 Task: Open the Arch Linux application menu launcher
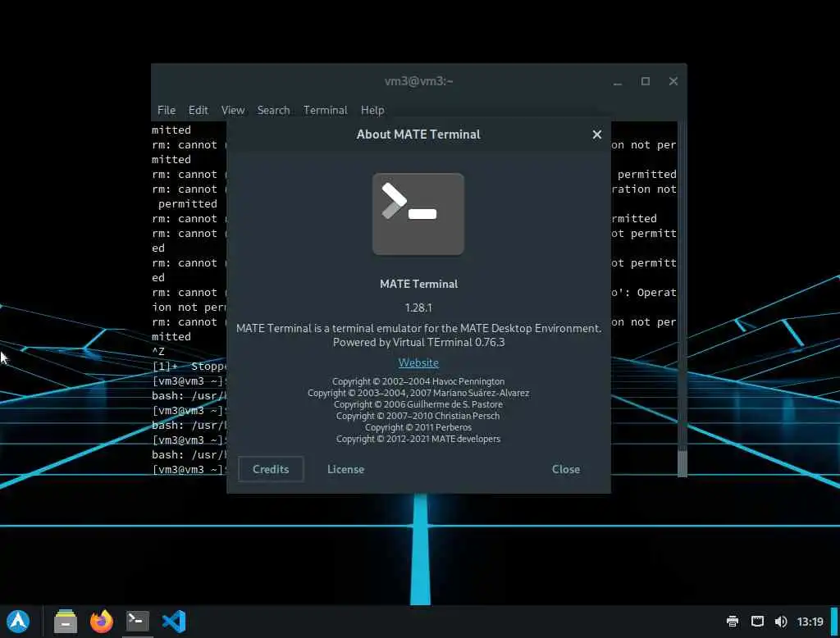[x=18, y=622]
